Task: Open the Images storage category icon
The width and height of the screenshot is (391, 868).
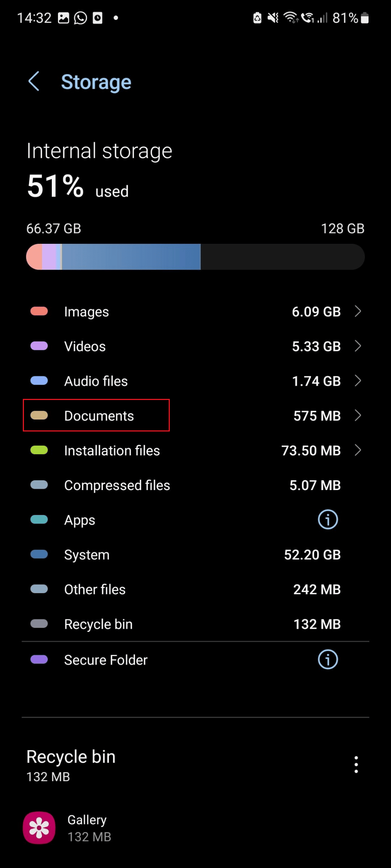Action: 39,311
